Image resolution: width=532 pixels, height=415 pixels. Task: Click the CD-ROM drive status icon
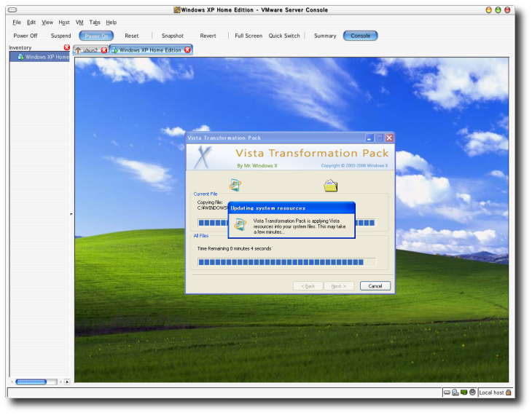pyautogui.click(x=455, y=392)
